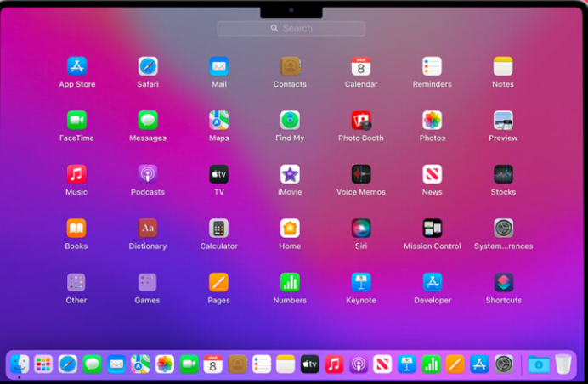The height and width of the screenshot is (384, 588).
Task: Open the Mail app in Launchpad grid
Action: click(x=219, y=67)
